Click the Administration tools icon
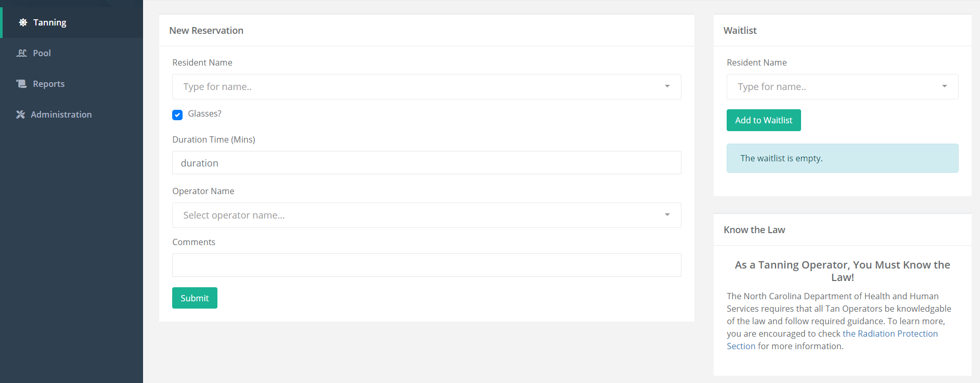The width and height of the screenshot is (980, 383). 20,114
